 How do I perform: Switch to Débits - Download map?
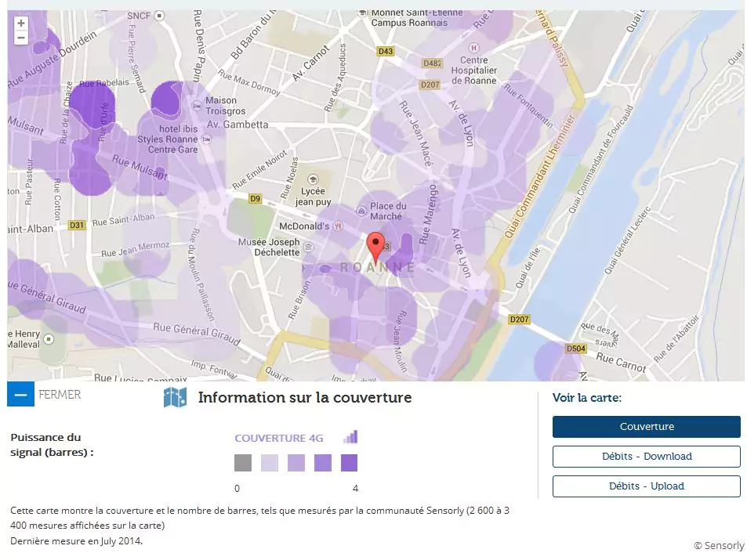(x=646, y=457)
